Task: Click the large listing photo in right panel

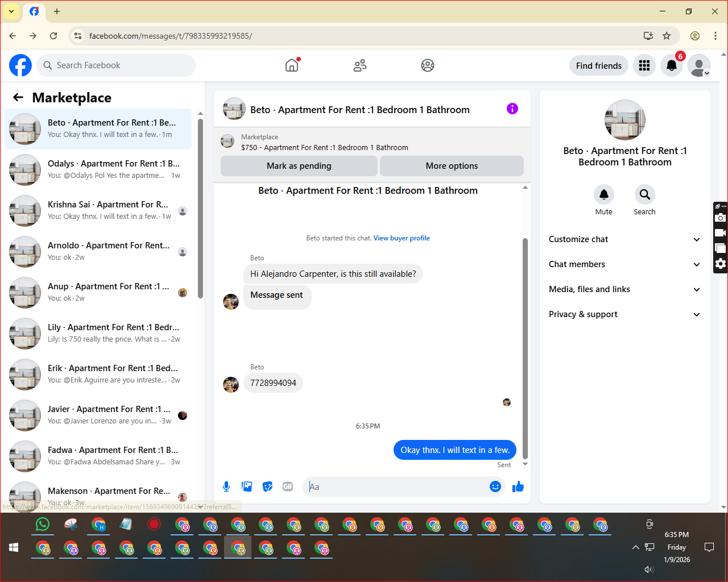Action: (625, 120)
